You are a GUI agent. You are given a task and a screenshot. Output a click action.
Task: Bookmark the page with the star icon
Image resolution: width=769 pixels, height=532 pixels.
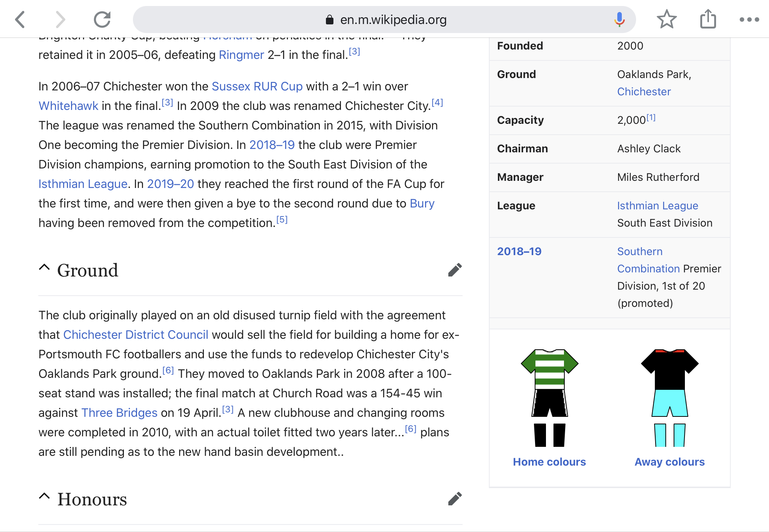click(x=667, y=19)
